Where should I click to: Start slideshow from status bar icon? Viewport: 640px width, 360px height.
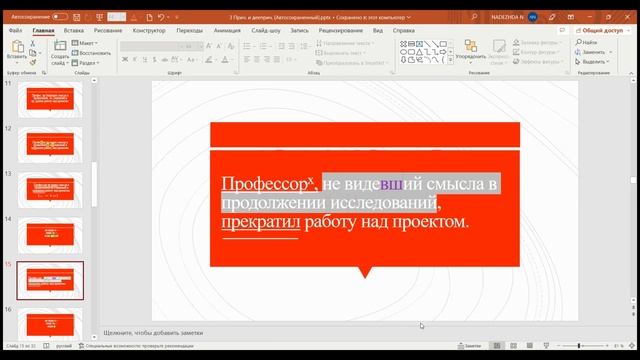[x=546, y=346]
